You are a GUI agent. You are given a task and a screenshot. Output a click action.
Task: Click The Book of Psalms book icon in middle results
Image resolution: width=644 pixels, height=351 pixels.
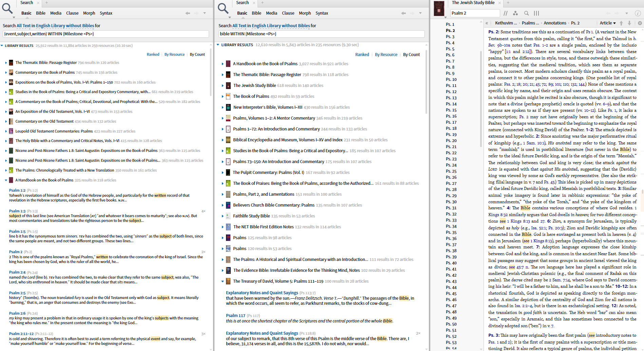228,96
